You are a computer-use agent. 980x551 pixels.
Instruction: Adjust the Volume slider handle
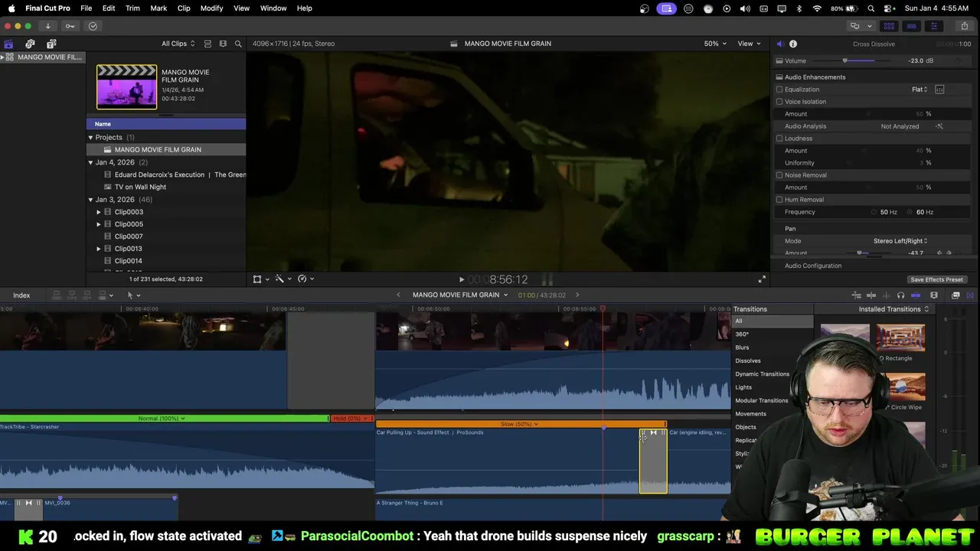(x=845, y=61)
